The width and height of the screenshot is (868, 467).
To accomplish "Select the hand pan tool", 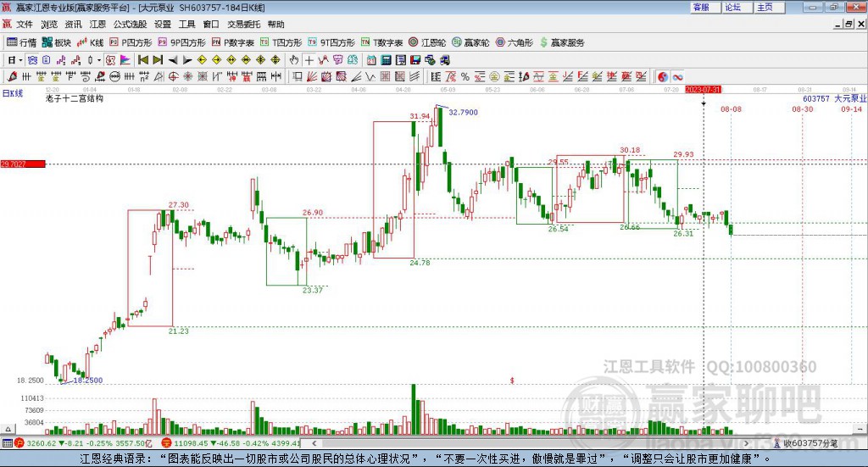I will pyautogui.click(x=293, y=60).
